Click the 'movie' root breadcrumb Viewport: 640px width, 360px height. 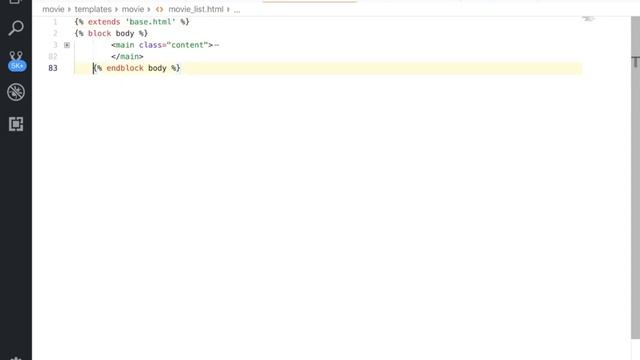(53, 9)
